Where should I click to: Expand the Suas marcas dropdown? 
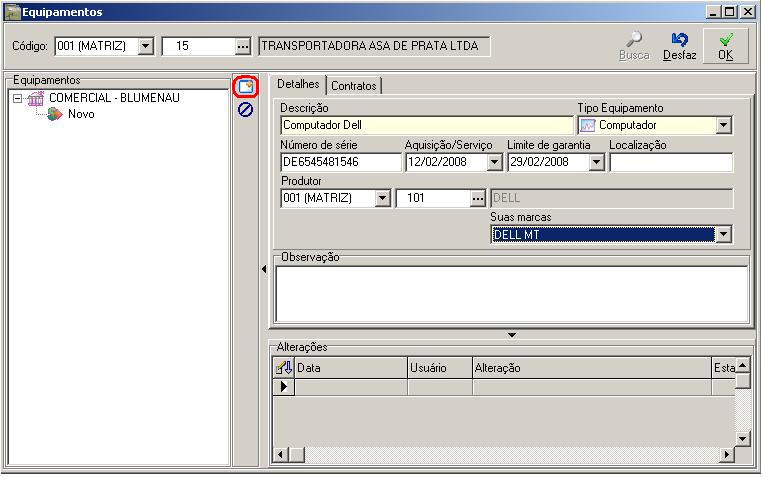pos(724,235)
